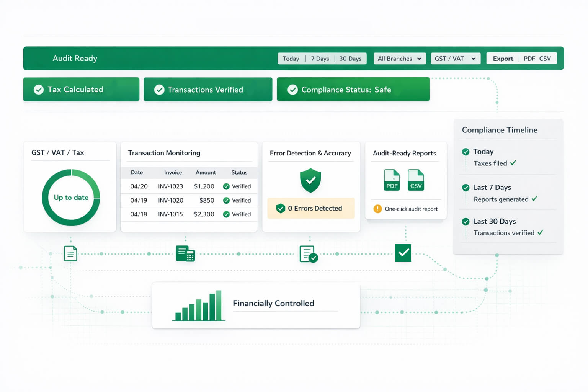Click the green bar chart icon
This screenshot has width=588, height=392.
198,305
